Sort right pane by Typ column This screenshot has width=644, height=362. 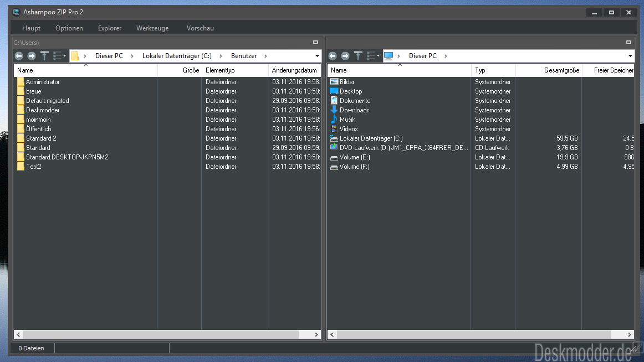point(493,70)
